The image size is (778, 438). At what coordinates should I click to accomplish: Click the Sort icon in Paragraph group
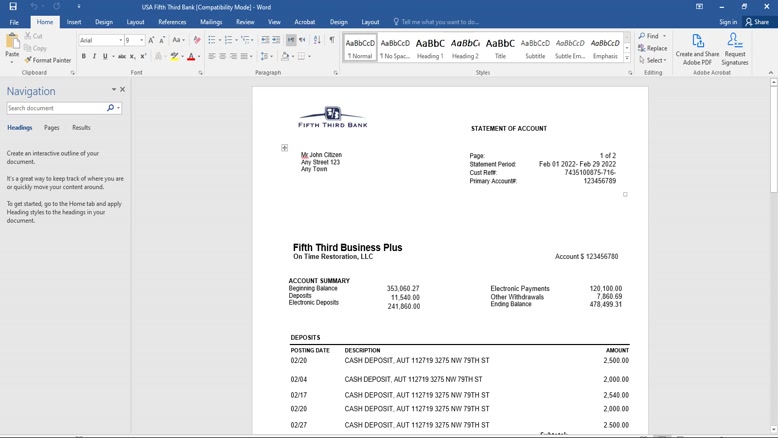pos(317,40)
